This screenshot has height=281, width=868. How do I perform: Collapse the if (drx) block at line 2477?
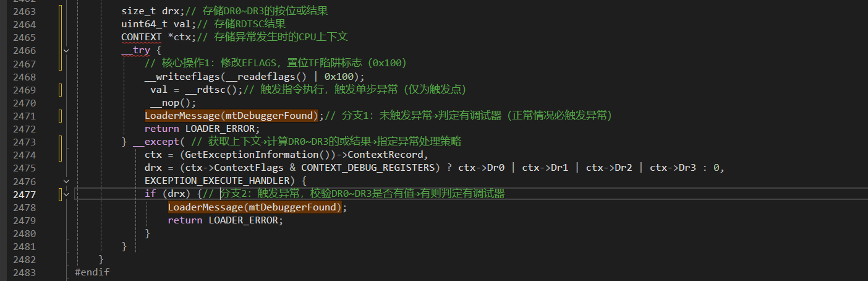(x=76, y=194)
